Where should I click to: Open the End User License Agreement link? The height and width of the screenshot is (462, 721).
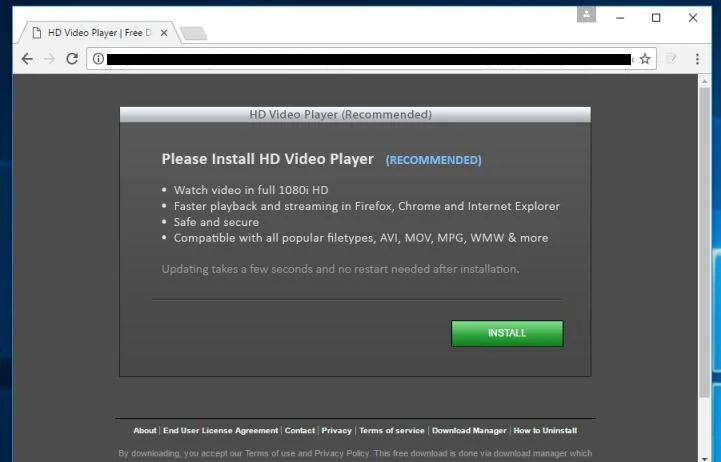point(221,431)
